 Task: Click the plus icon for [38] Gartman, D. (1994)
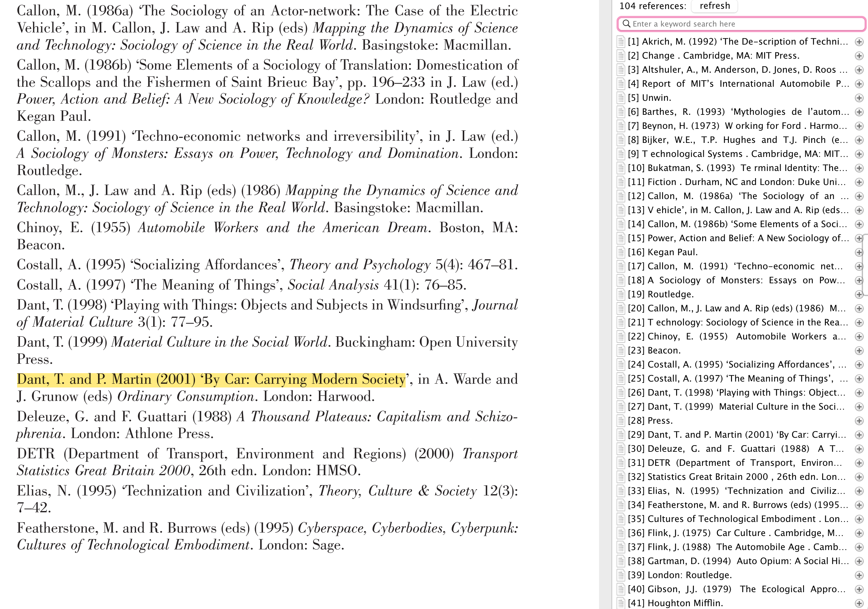coord(859,561)
